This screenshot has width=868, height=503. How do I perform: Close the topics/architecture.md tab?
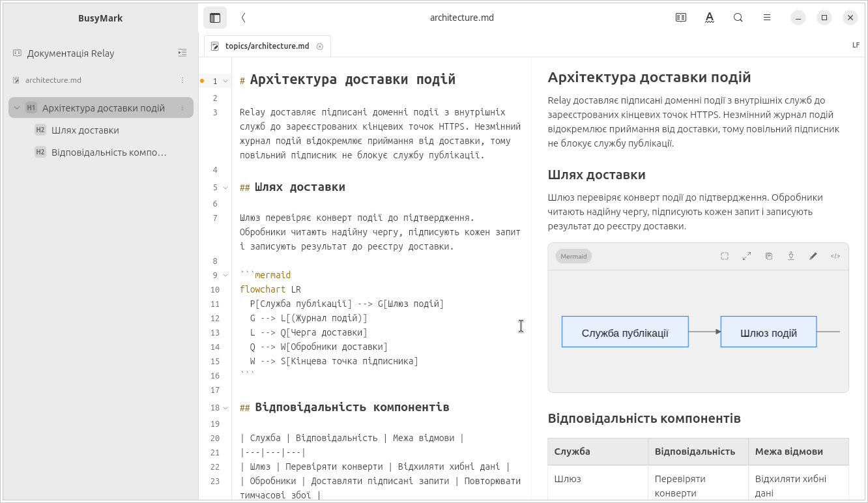320,46
